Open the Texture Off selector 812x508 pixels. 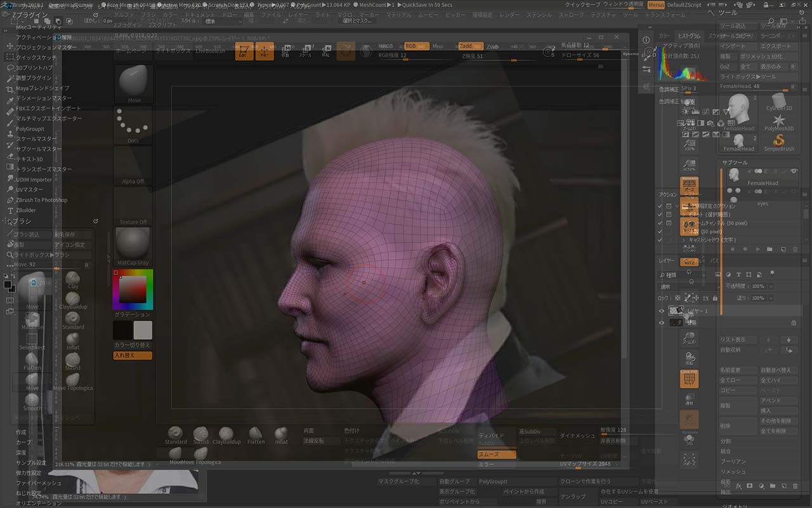coord(133,206)
